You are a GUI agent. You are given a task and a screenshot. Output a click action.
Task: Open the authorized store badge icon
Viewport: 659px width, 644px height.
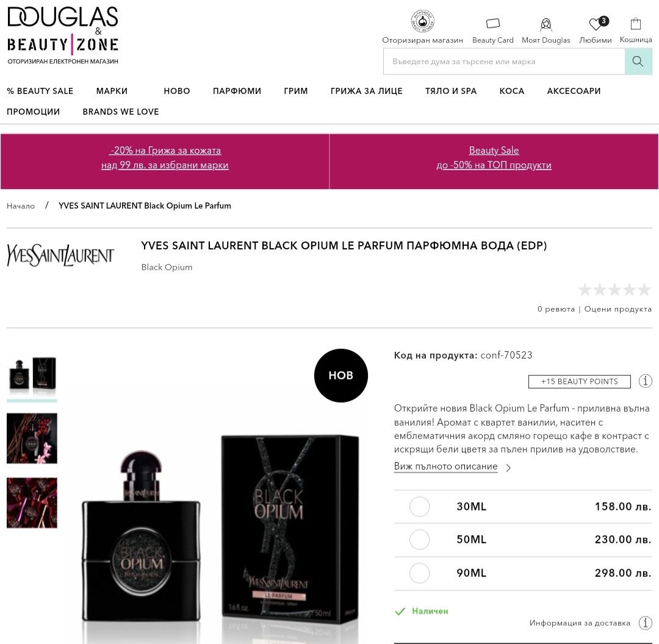click(x=422, y=21)
